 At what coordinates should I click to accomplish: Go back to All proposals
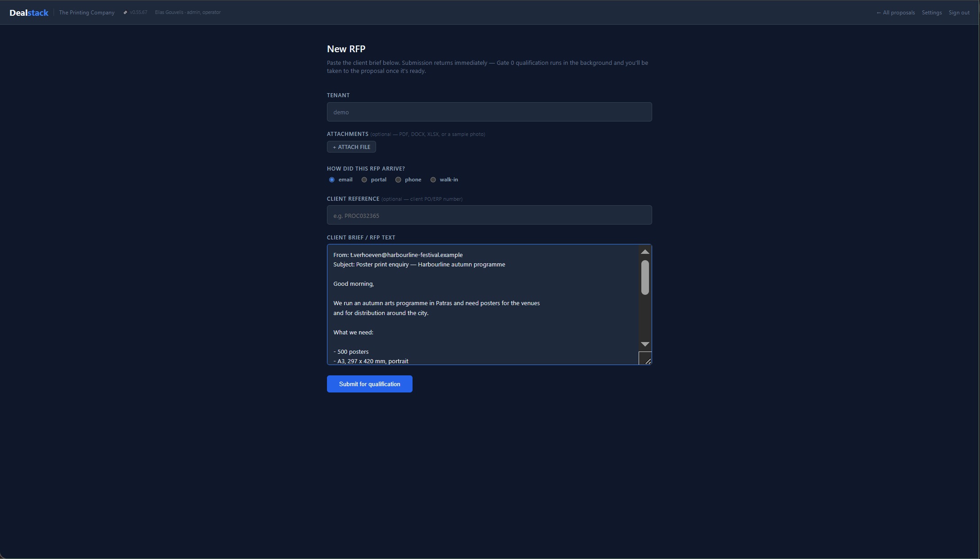point(895,13)
